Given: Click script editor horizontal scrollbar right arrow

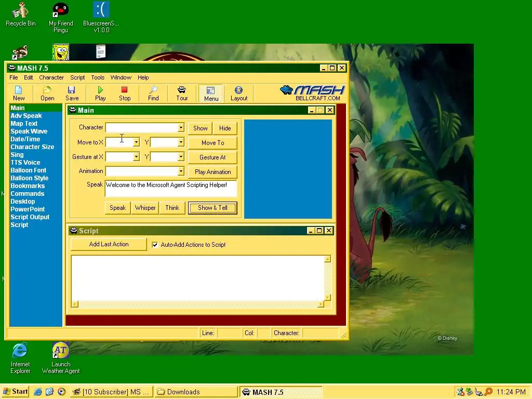Looking at the screenshot, I should (321, 304).
